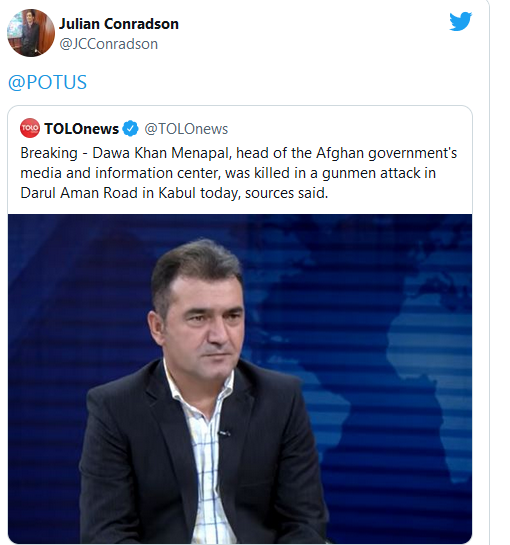
Task: Open the TOLOnews account name
Action: (82, 129)
